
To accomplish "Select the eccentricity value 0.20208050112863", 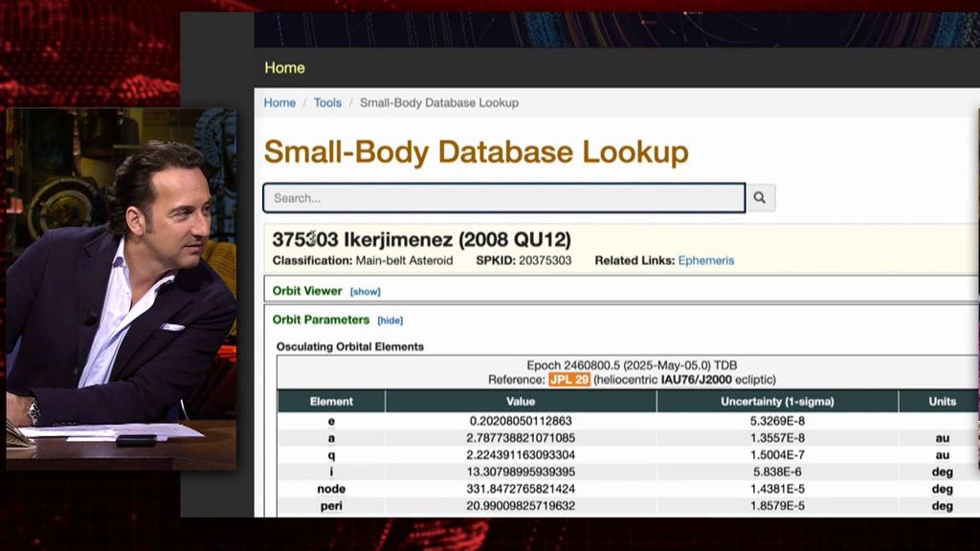I will coord(521,421).
